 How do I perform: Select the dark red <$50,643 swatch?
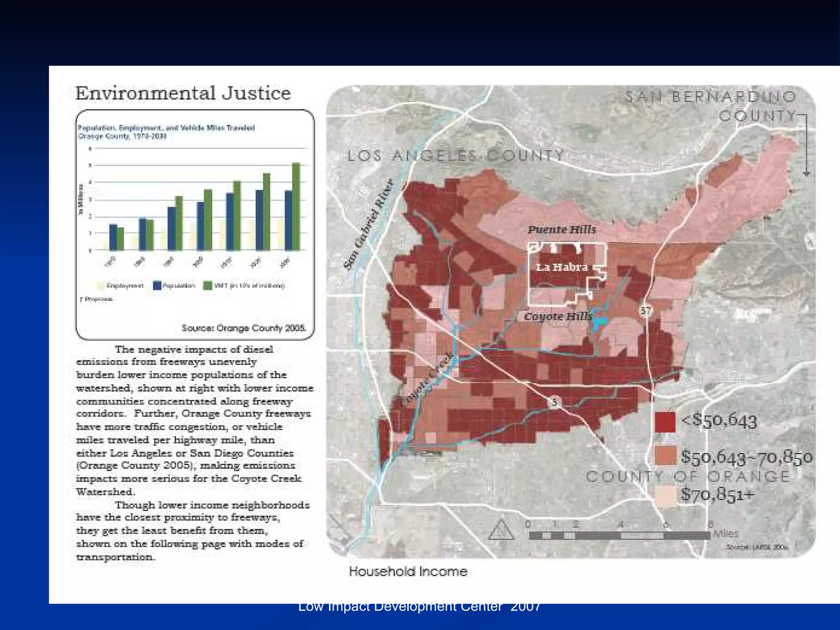pos(665,422)
